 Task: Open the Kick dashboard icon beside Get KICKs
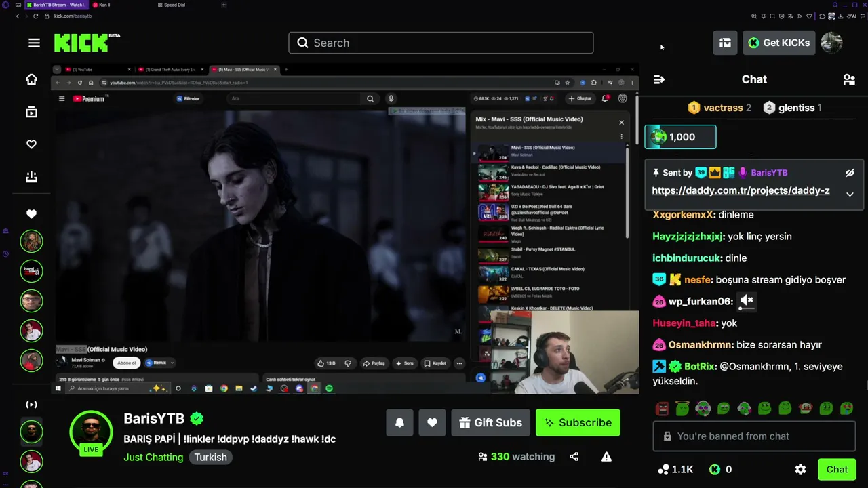click(725, 43)
